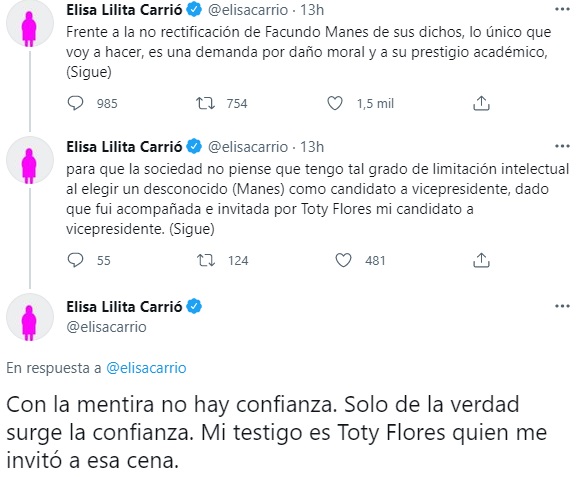
Task: Click the profile avatar of the first tweet
Action: pos(30,23)
